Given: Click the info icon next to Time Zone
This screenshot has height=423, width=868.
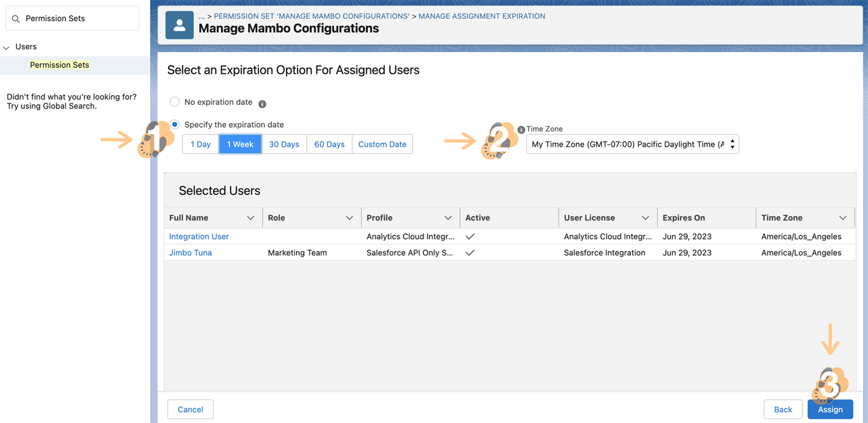Looking at the screenshot, I should (521, 130).
